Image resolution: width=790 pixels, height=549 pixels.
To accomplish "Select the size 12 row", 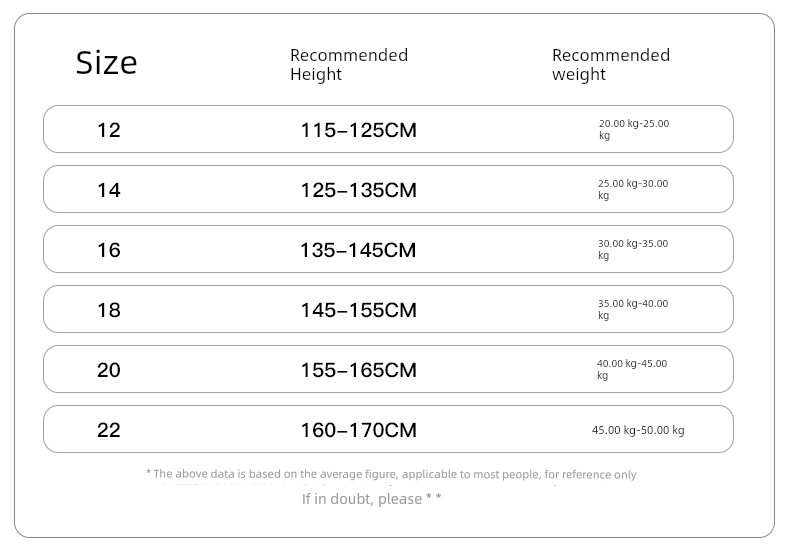I will (x=388, y=129).
